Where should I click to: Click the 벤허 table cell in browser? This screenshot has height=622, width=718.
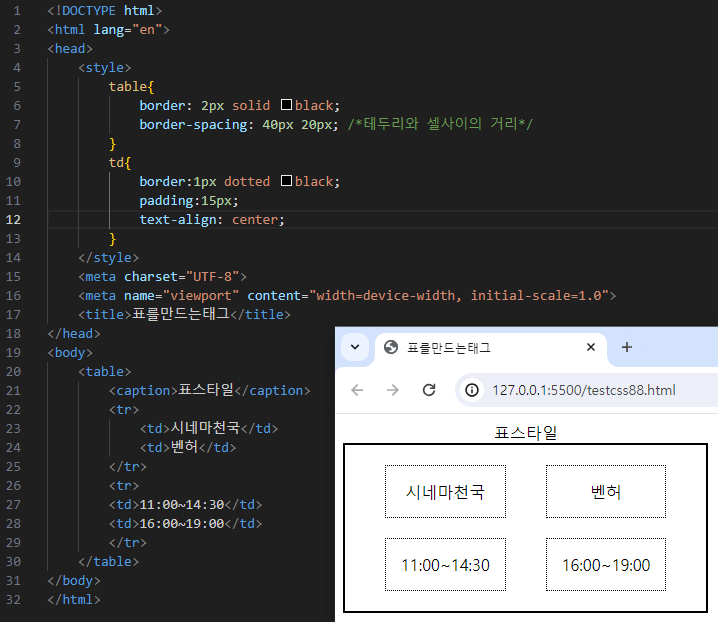point(605,491)
